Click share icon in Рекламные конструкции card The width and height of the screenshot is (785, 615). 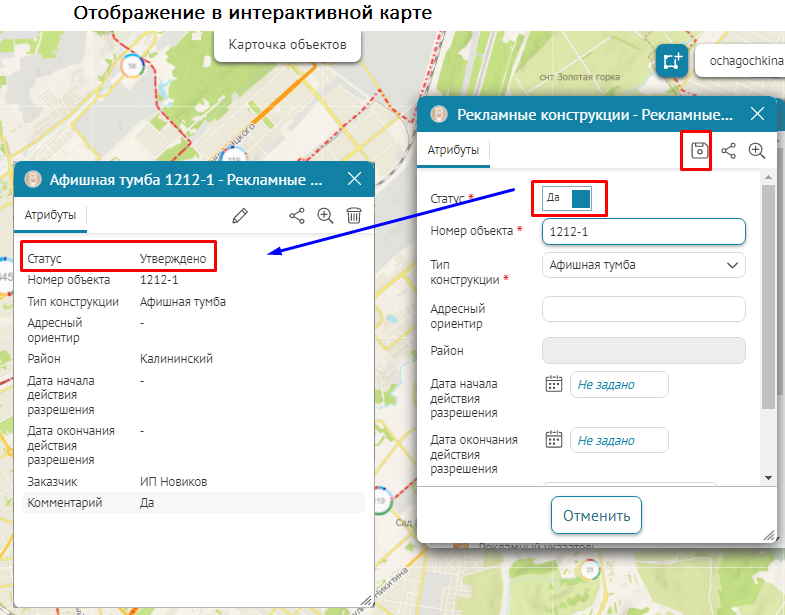pyautogui.click(x=729, y=151)
